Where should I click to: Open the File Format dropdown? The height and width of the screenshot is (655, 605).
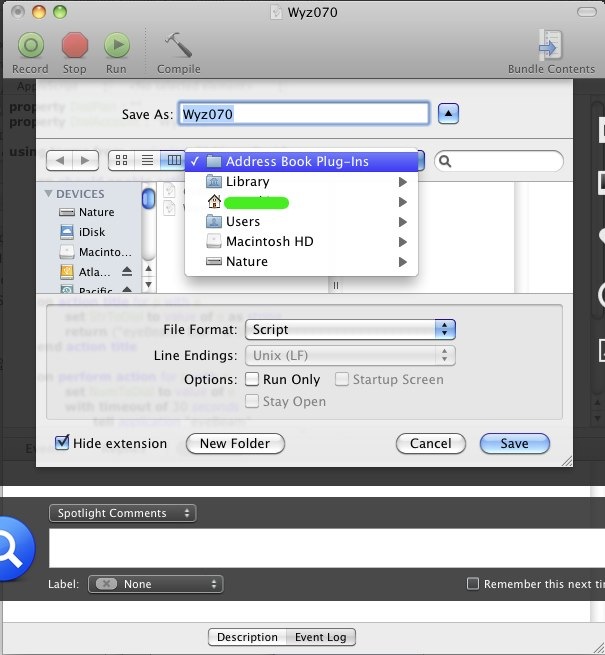[x=350, y=330]
